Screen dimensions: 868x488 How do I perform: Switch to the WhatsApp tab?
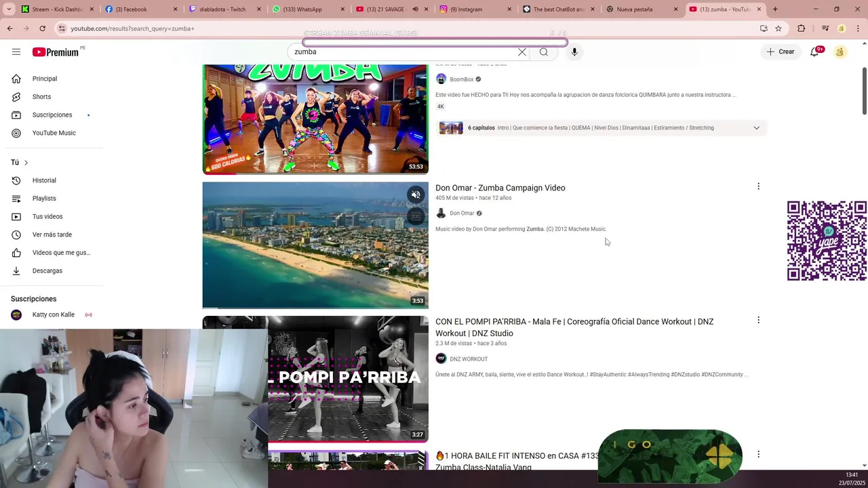pos(307,9)
